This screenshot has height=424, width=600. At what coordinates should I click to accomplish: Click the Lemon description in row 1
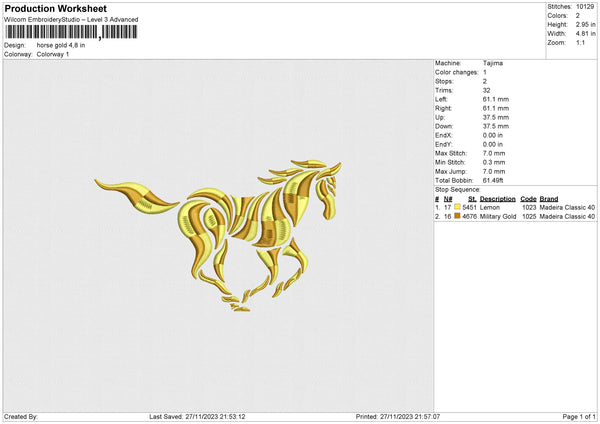pyautogui.click(x=490, y=207)
